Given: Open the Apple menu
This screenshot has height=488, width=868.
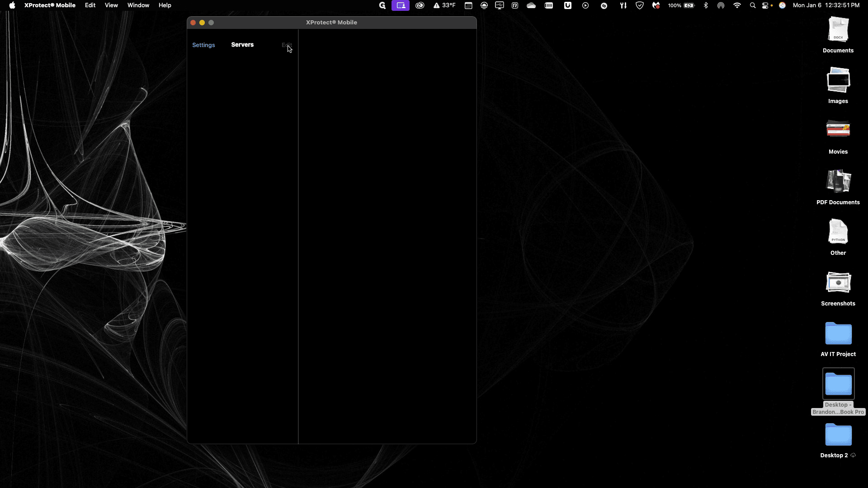Looking at the screenshot, I should 12,5.
